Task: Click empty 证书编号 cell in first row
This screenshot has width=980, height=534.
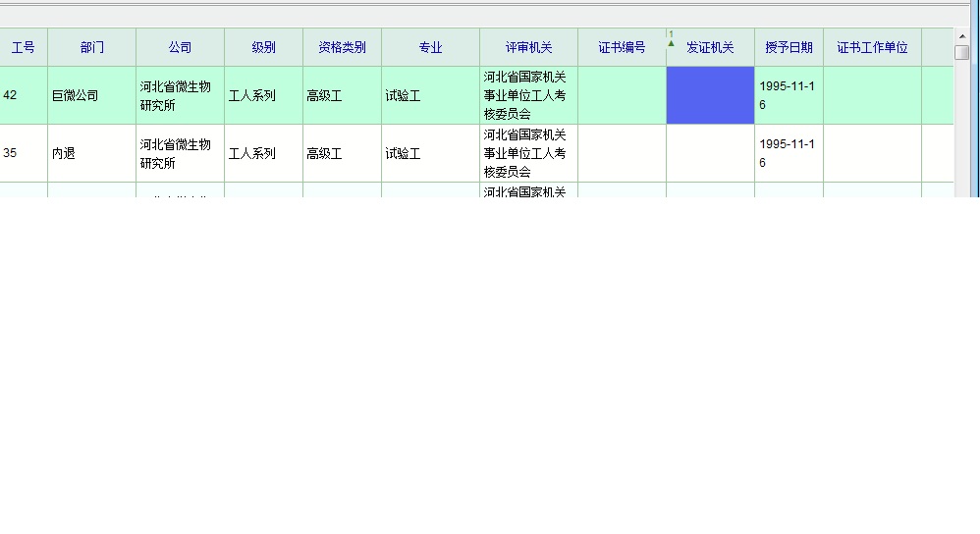Action: pos(622,95)
